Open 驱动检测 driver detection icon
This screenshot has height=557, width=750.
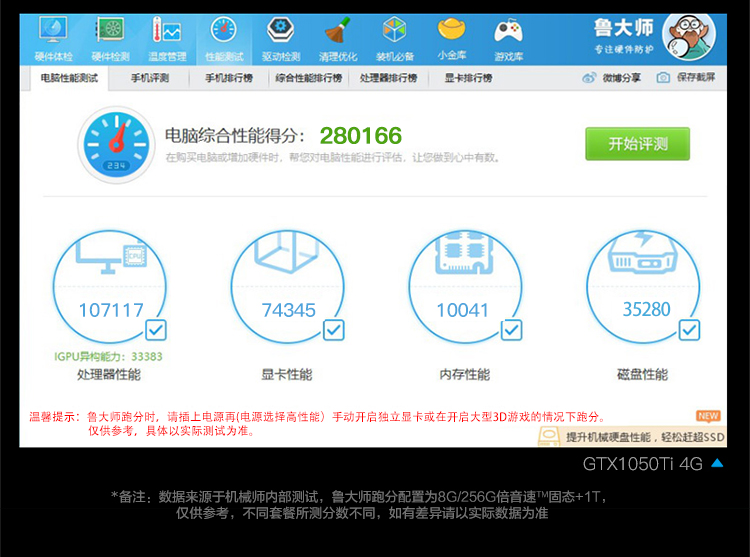click(x=281, y=30)
